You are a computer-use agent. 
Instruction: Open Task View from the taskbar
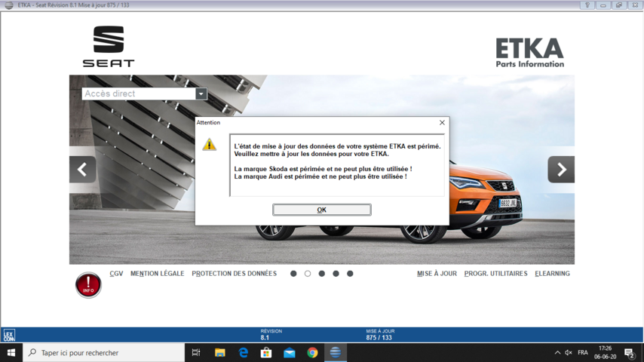(x=196, y=352)
